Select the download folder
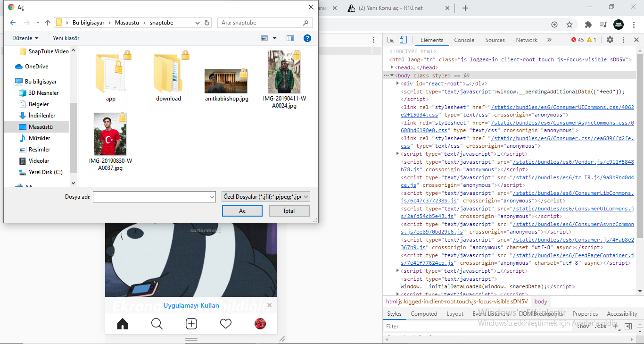The width and height of the screenshot is (644, 344). (169, 77)
